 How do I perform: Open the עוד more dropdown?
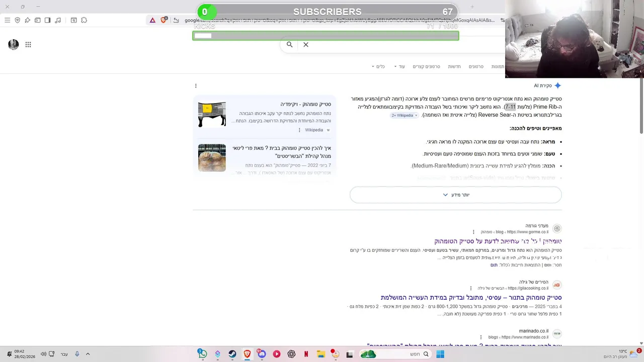[x=399, y=66]
